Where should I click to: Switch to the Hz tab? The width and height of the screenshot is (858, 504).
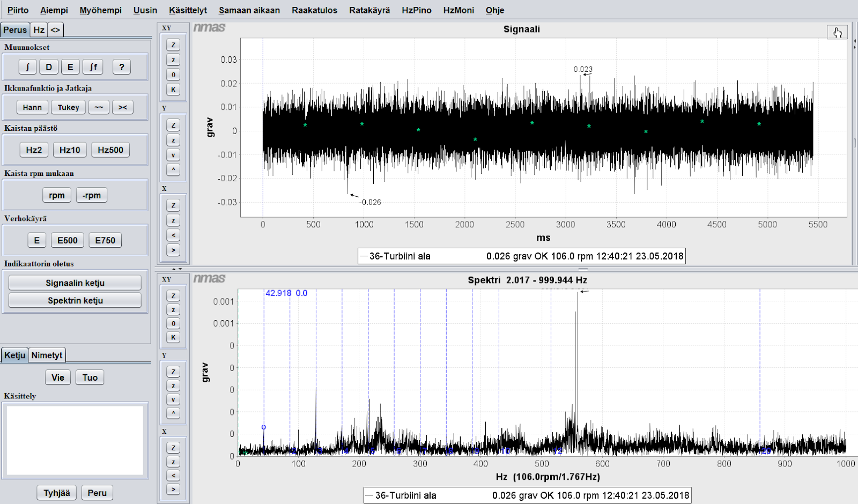(39, 30)
